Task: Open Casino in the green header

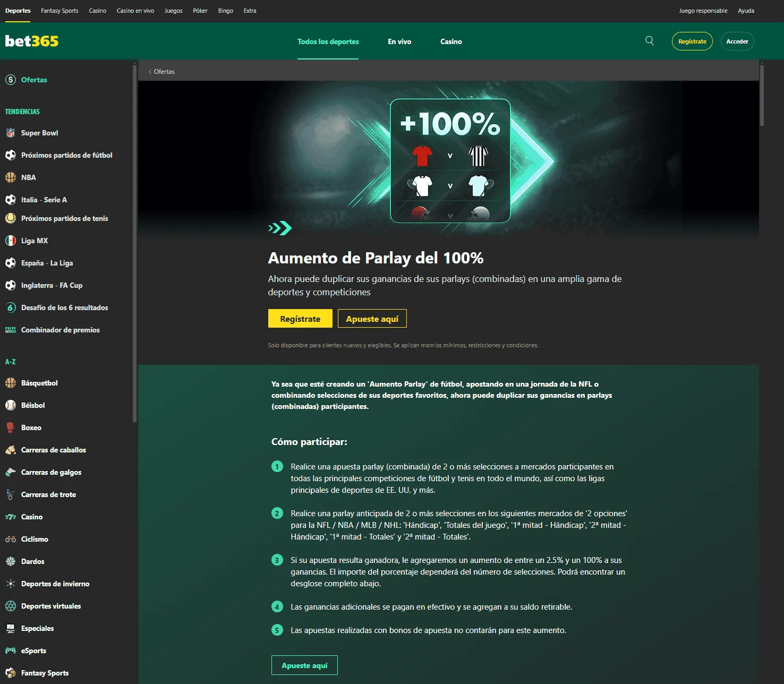Action: coord(451,41)
